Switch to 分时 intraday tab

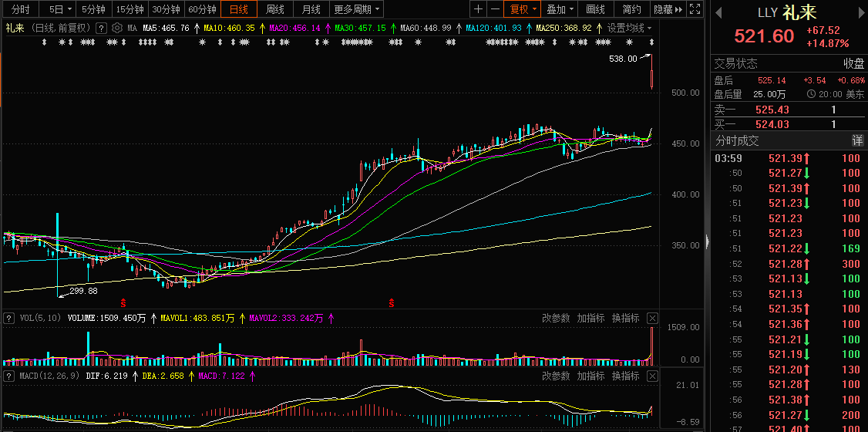click(20, 9)
